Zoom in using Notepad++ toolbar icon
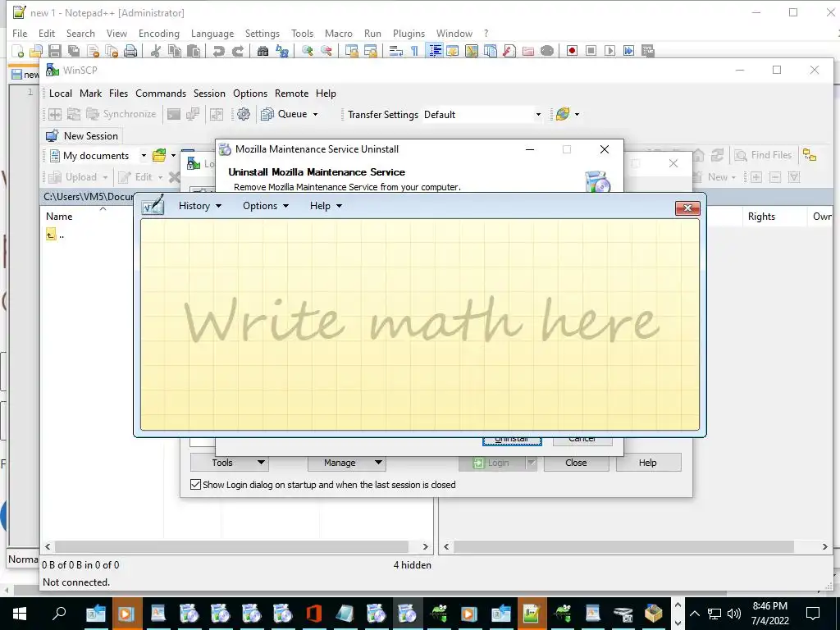This screenshot has height=630, width=840. [307, 51]
